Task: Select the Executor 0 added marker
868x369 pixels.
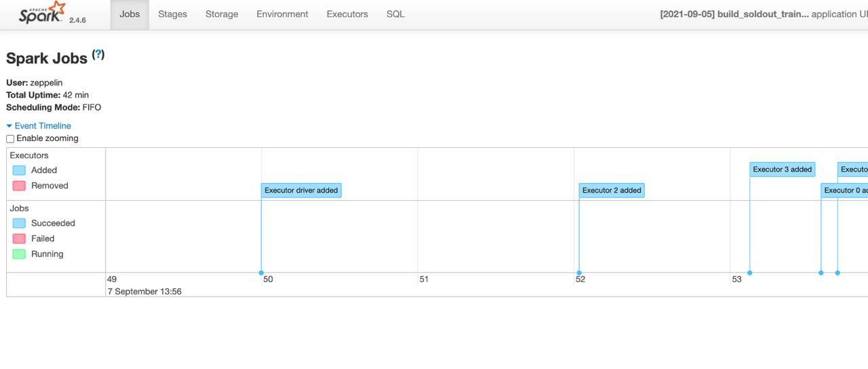Action: pos(845,191)
